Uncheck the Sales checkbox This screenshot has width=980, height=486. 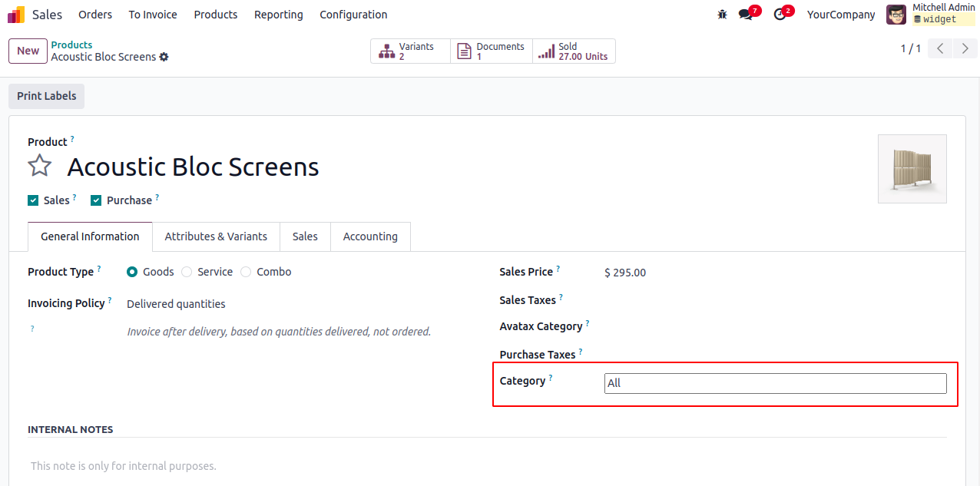click(33, 200)
